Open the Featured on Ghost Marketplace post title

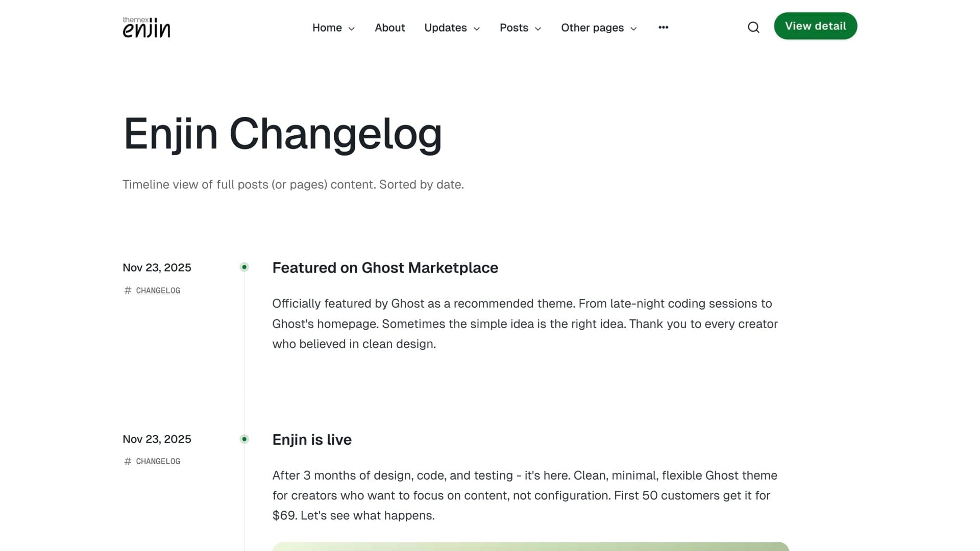coord(385,268)
